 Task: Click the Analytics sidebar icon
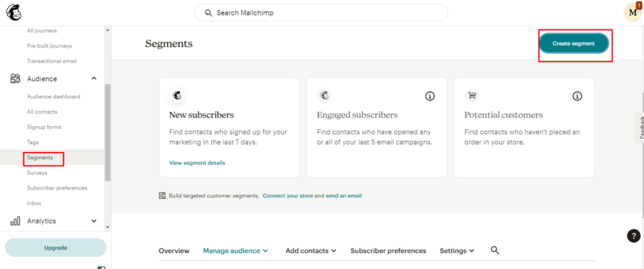click(x=15, y=221)
